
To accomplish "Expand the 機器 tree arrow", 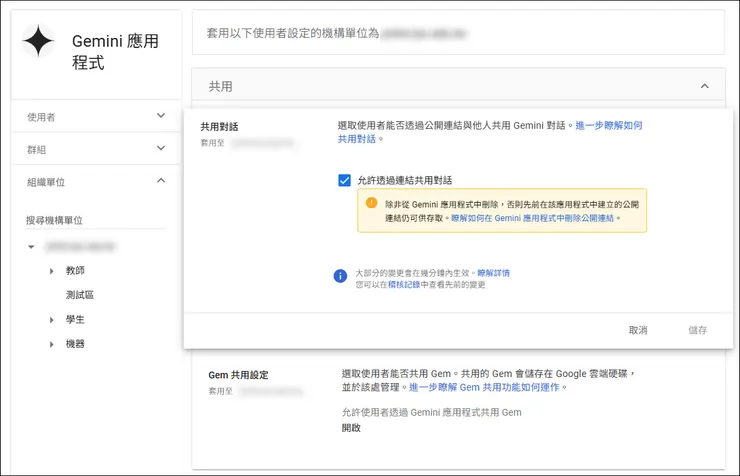I will click(x=51, y=344).
